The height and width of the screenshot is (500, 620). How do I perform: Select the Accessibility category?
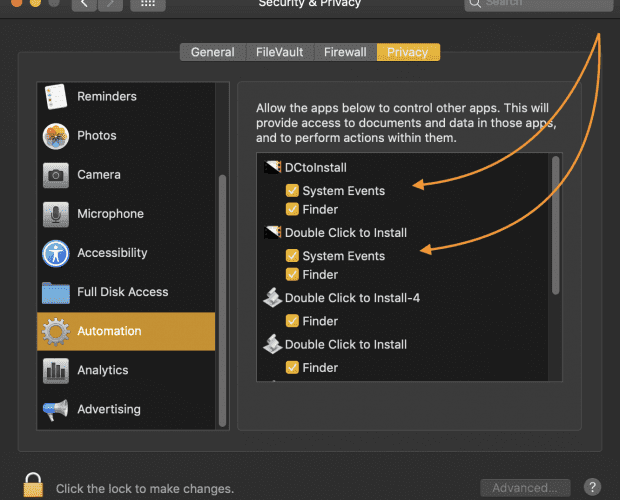pyautogui.click(x=126, y=253)
